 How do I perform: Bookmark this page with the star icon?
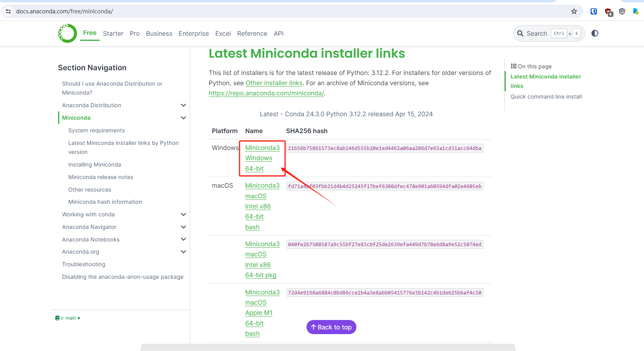tap(574, 11)
